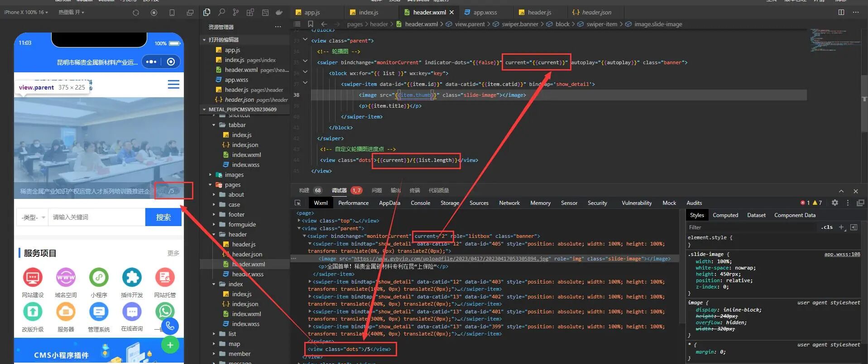Screen dimensions: 868x364
Task: Open the Extensions panel icon
Action: pos(250,12)
